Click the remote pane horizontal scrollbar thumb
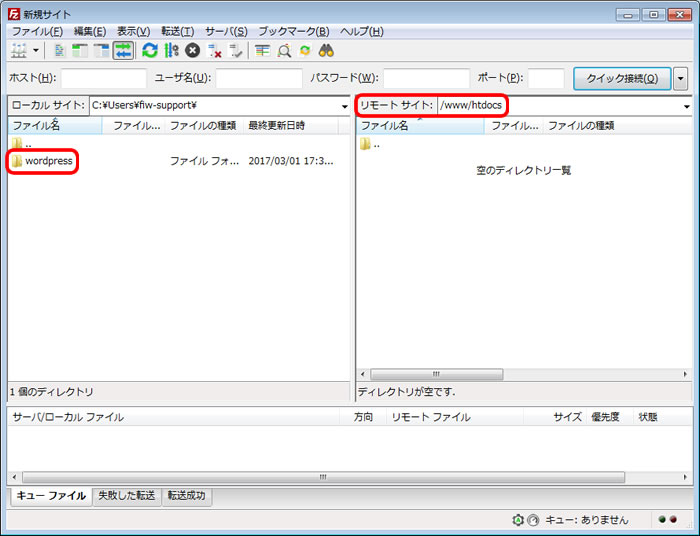Viewport: 700px width, 536px height. coord(437,374)
